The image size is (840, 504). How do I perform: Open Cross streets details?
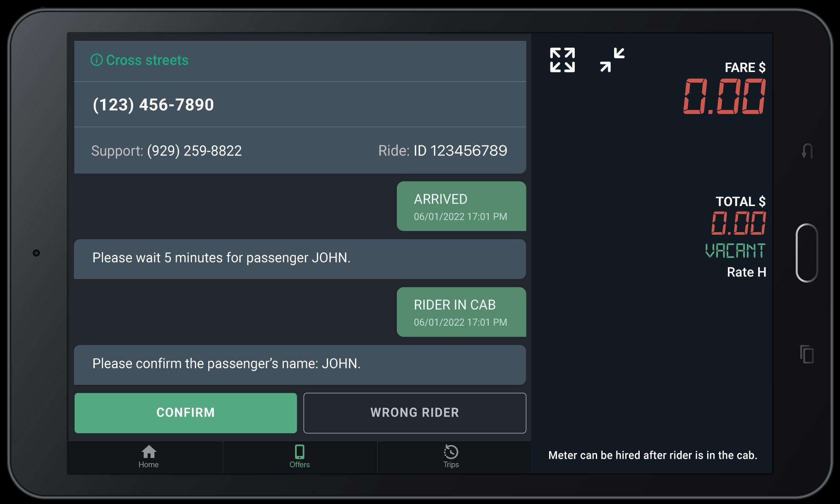(147, 60)
